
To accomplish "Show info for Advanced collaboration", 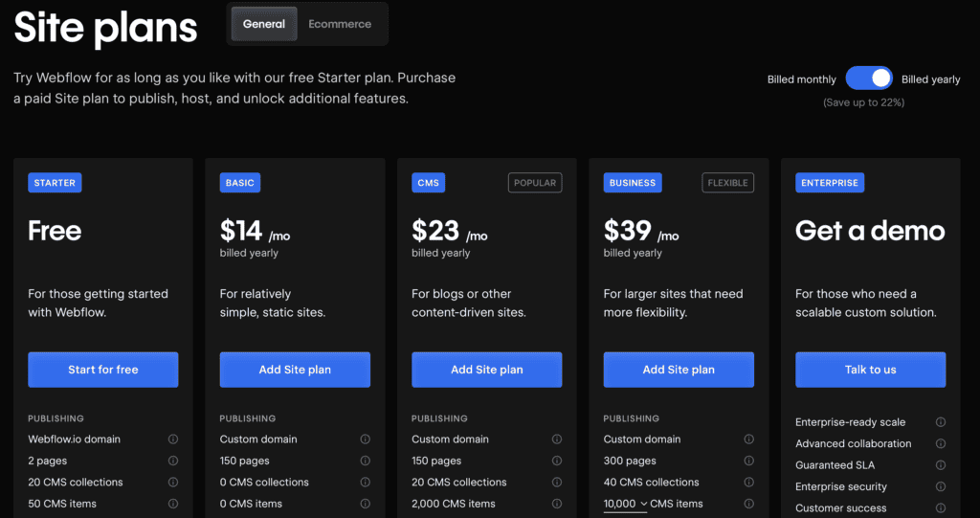I will [x=941, y=443].
